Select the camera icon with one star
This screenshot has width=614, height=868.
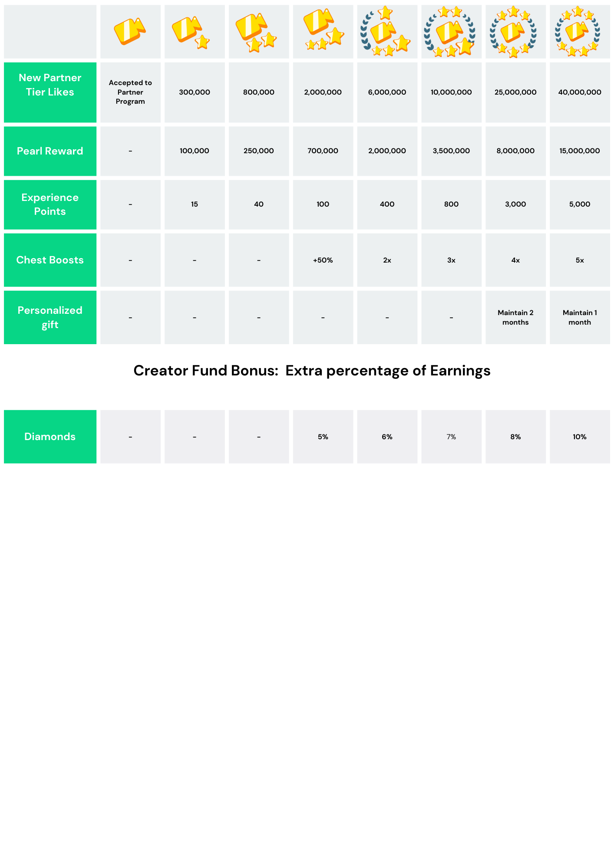pyautogui.click(x=191, y=32)
